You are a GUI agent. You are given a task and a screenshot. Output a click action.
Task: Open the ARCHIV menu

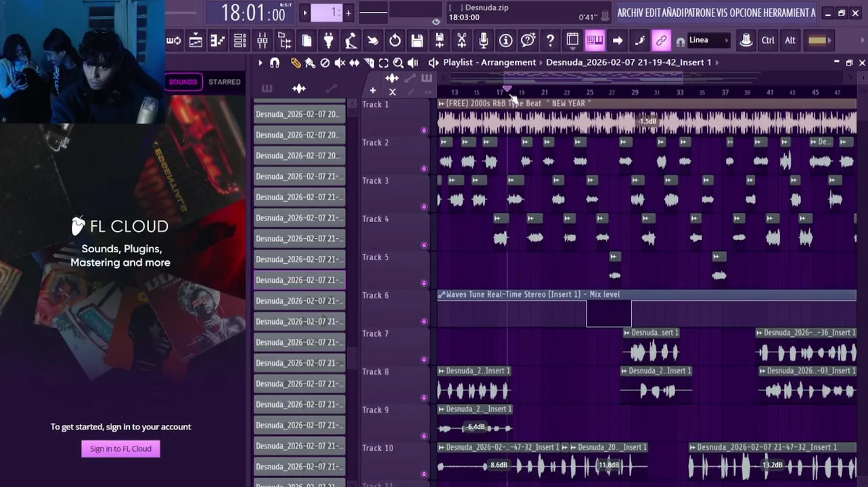pyautogui.click(x=630, y=13)
